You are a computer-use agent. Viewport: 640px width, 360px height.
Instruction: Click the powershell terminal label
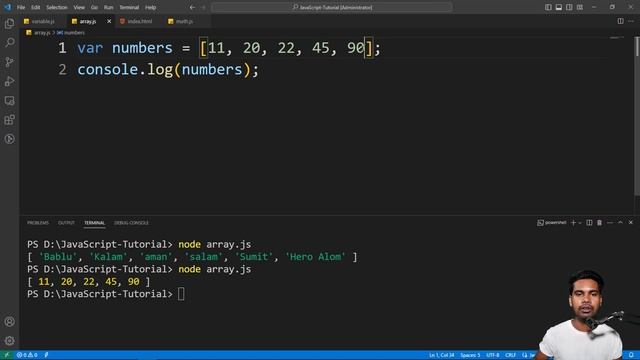tap(552, 222)
